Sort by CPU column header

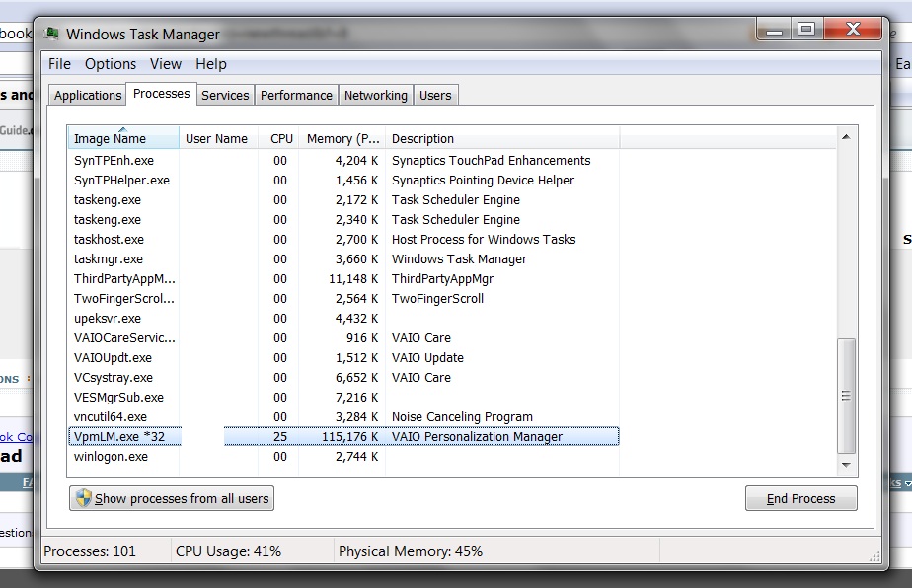278,138
